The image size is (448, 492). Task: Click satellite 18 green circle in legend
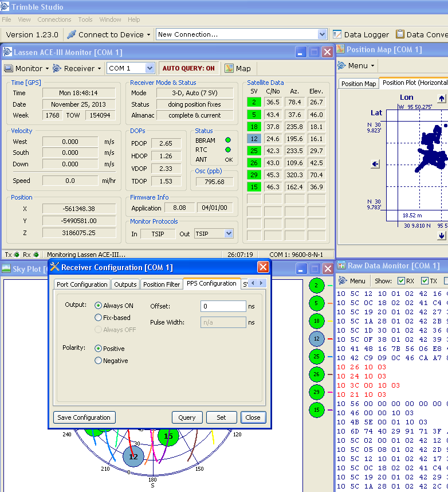pos(317,321)
